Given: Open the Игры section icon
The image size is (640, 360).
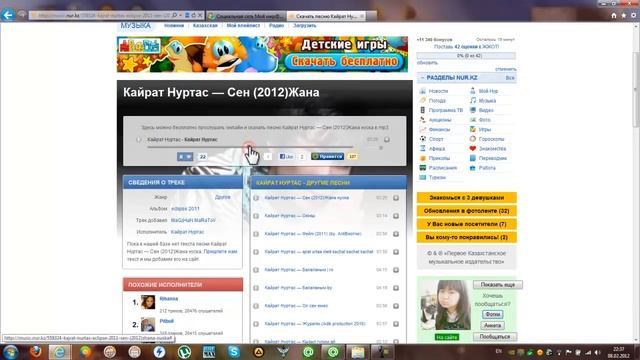Looking at the screenshot, I should (x=473, y=129).
